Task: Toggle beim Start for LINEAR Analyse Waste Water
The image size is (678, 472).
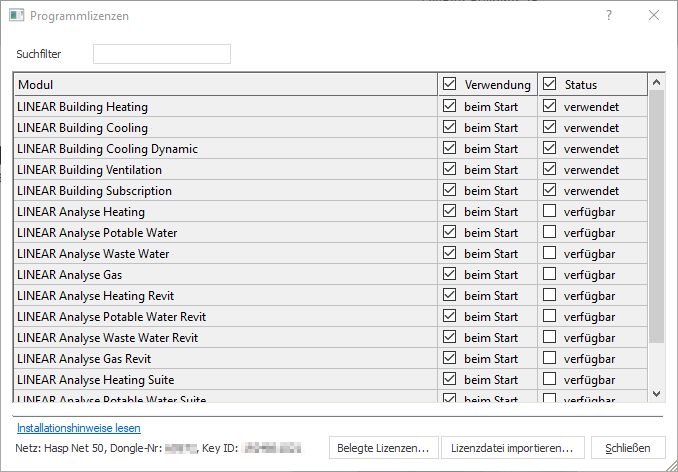Action: [450, 253]
